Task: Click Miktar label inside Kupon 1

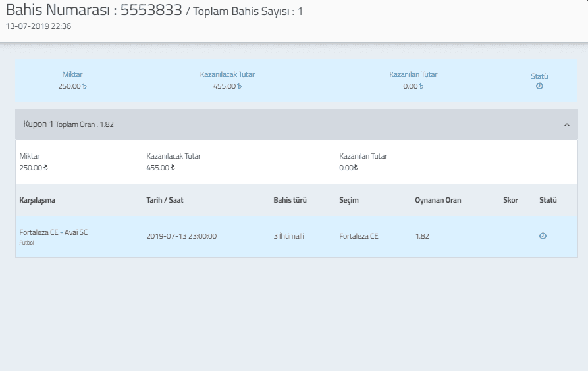Action: (30, 156)
